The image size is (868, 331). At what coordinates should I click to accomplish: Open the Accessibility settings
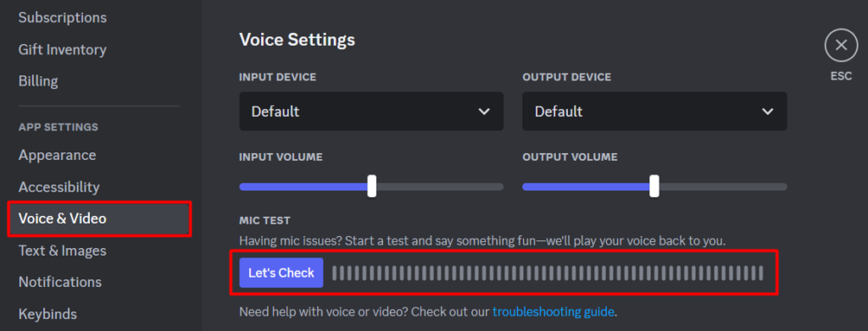click(x=59, y=187)
